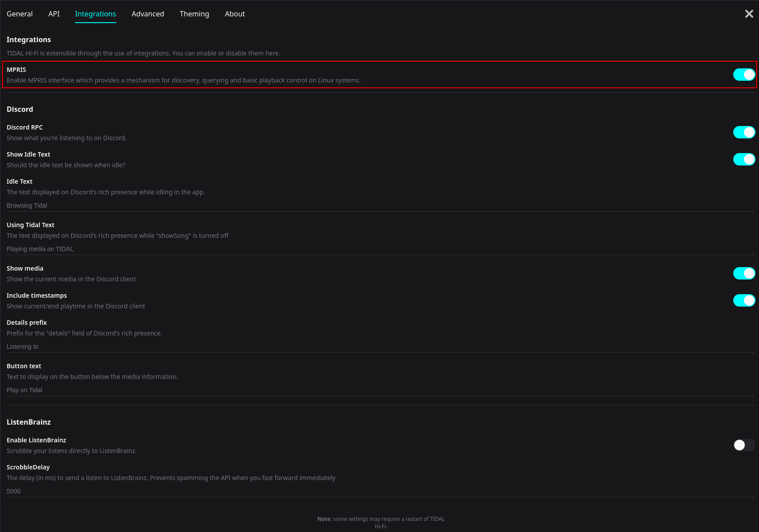This screenshot has width=759, height=532.
Task: Click the 'Details prefix' label
Action: coord(27,323)
